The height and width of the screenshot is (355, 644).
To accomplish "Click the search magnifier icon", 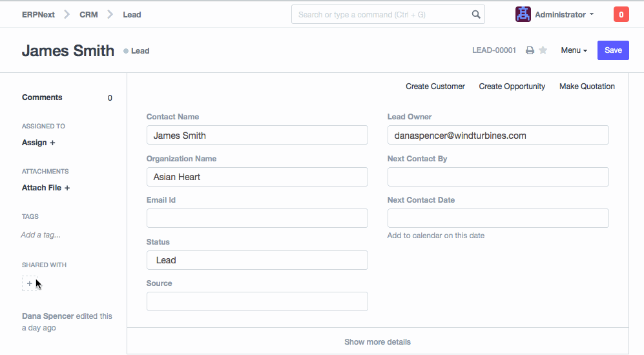I will 476,14.
